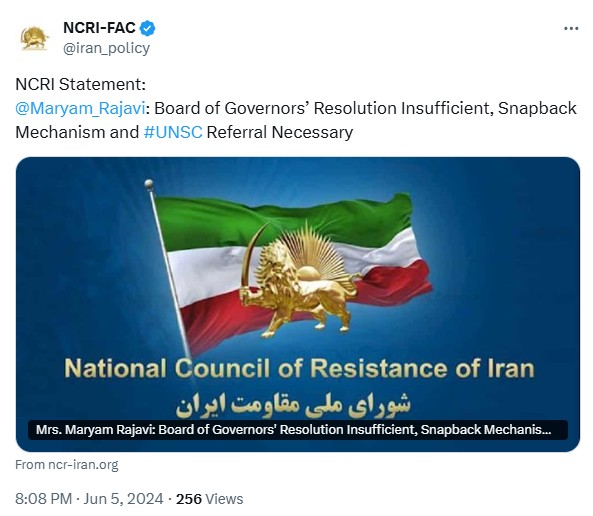Open the 'From ncr-iran.org' source link
Screen dimensions: 593x516
(67, 465)
